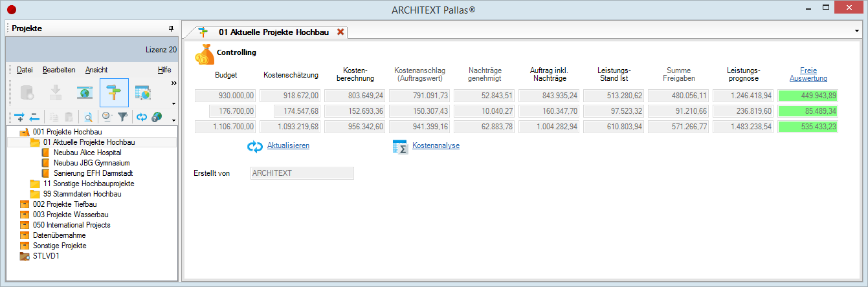Image resolution: width=868 pixels, height=287 pixels.
Task: Select Neubau Alice Hospital project
Action: click(x=87, y=153)
